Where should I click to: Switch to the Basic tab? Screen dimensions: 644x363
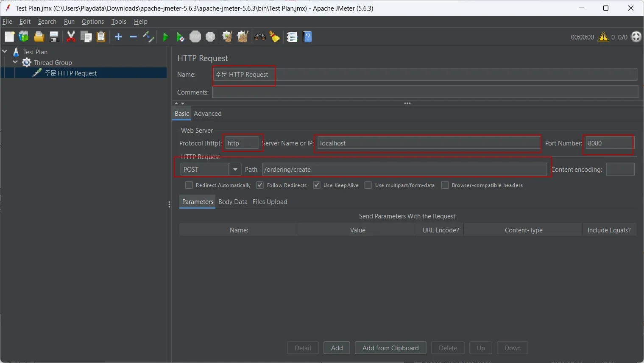pyautogui.click(x=182, y=114)
